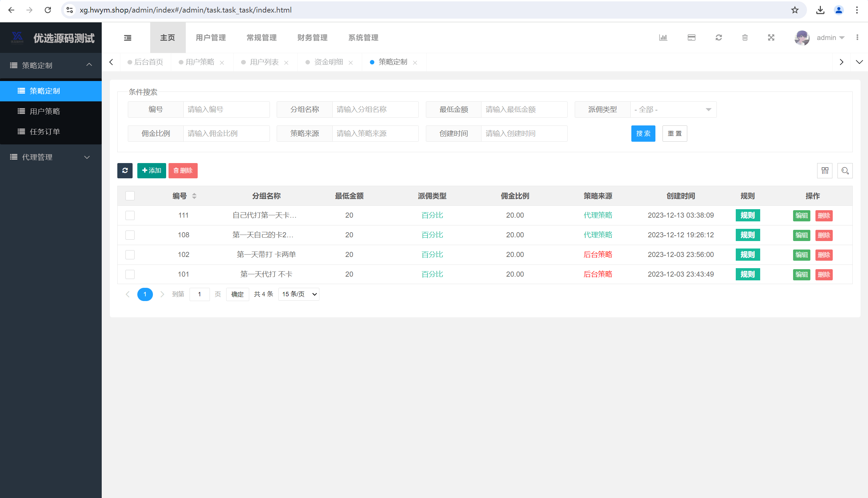Open the 财务管理 top menu

[x=312, y=38]
